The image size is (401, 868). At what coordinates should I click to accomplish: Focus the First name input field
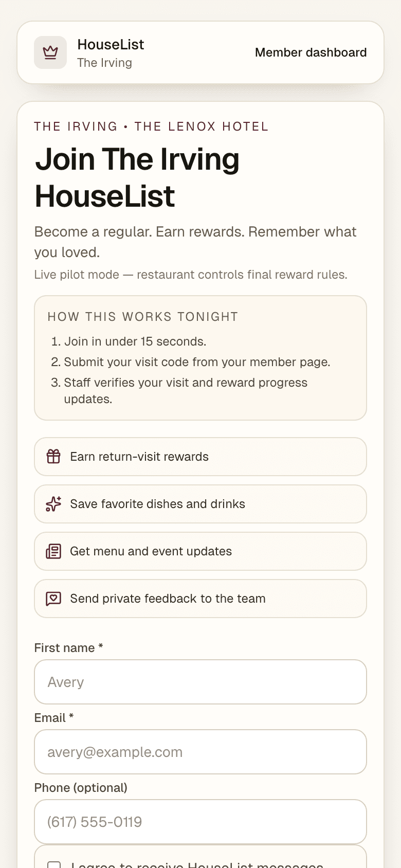point(200,682)
